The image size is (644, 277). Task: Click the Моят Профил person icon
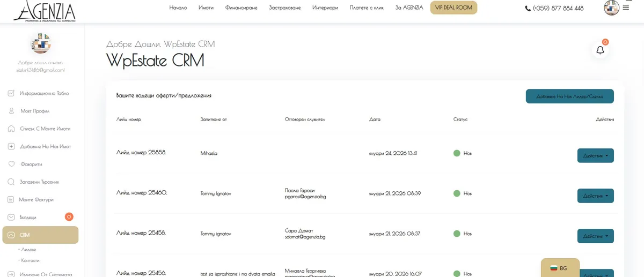click(11, 111)
